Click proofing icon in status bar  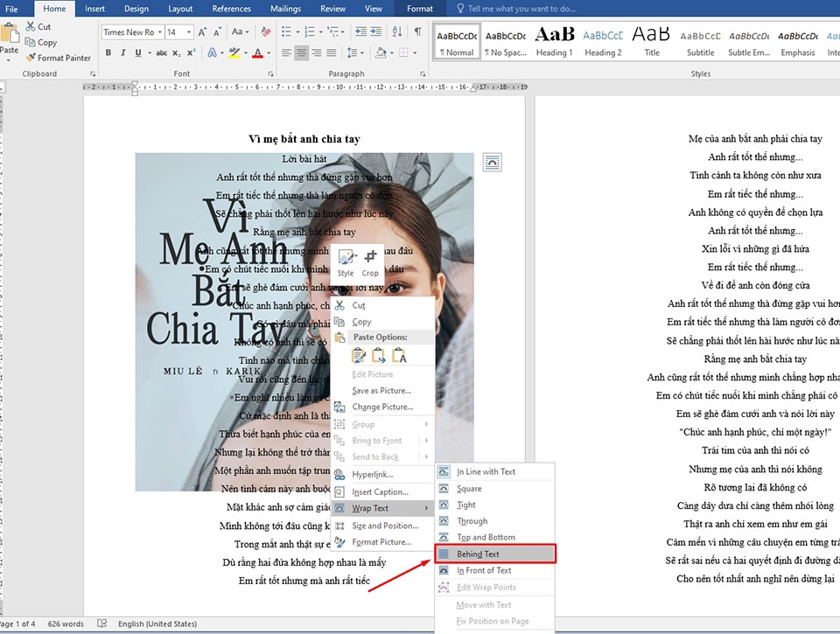[x=101, y=624]
